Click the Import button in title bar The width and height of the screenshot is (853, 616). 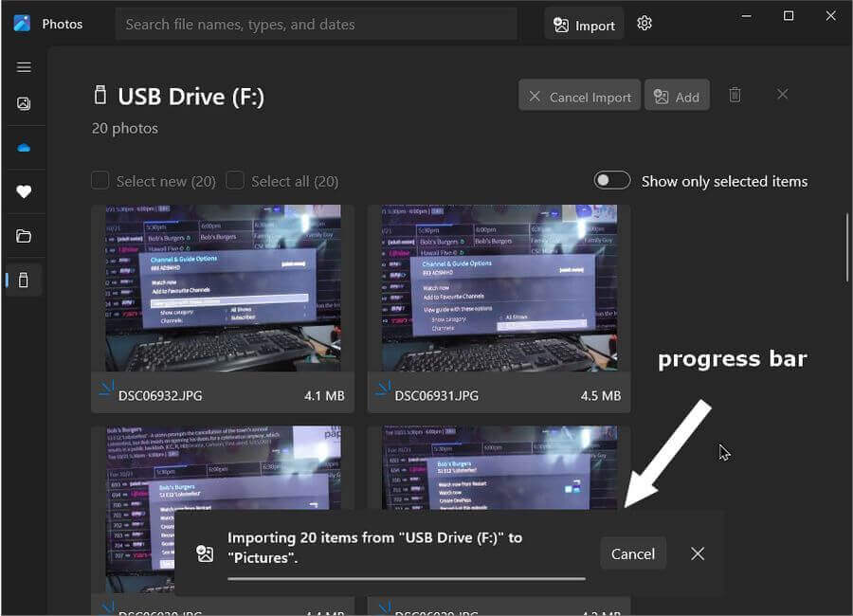(584, 25)
